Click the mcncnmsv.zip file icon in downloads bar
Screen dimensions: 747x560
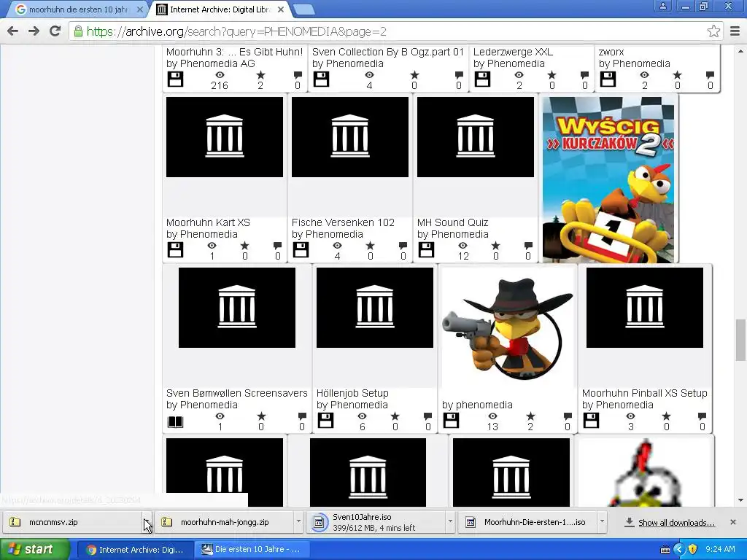tap(15, 522)
